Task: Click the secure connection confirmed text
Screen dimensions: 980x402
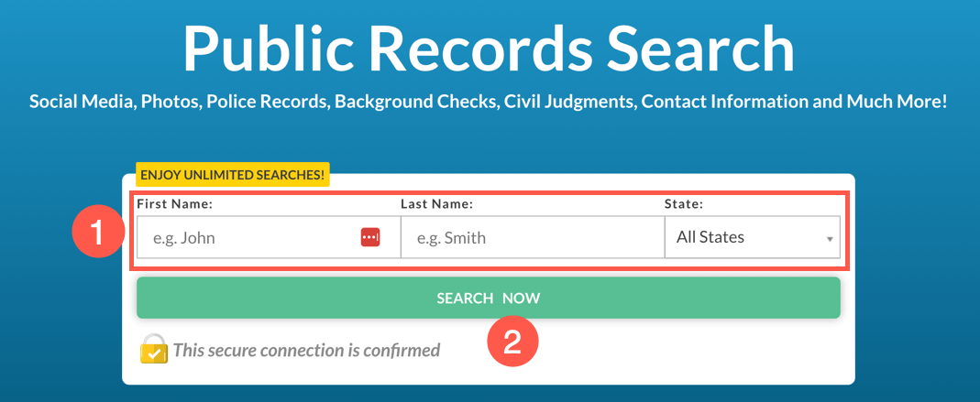Action: (x=307, y=350)
